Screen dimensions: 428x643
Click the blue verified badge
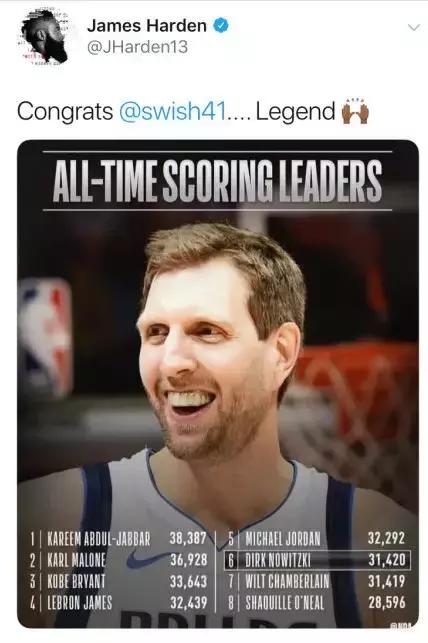[x=221, y=25]
